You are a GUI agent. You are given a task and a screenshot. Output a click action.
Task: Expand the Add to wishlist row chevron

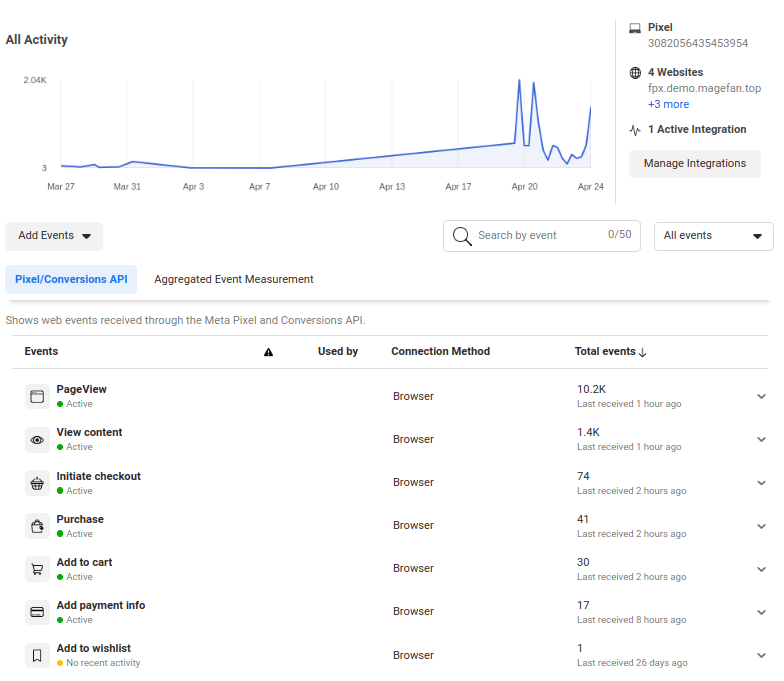762,656
